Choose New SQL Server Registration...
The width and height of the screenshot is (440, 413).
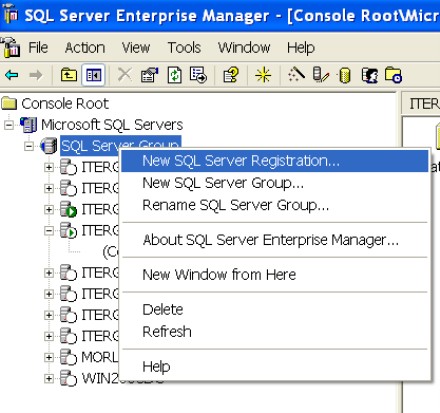pos(275,161)
